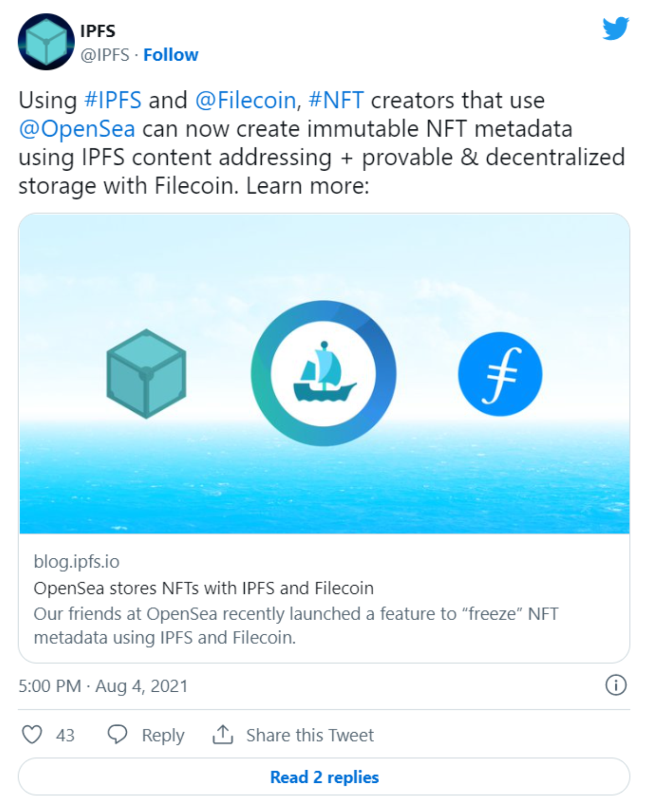The width and height of the screenshot is (649, 812).
Task: Open the article titled OpenSea stores NFTs
Action: coord(204,589)
